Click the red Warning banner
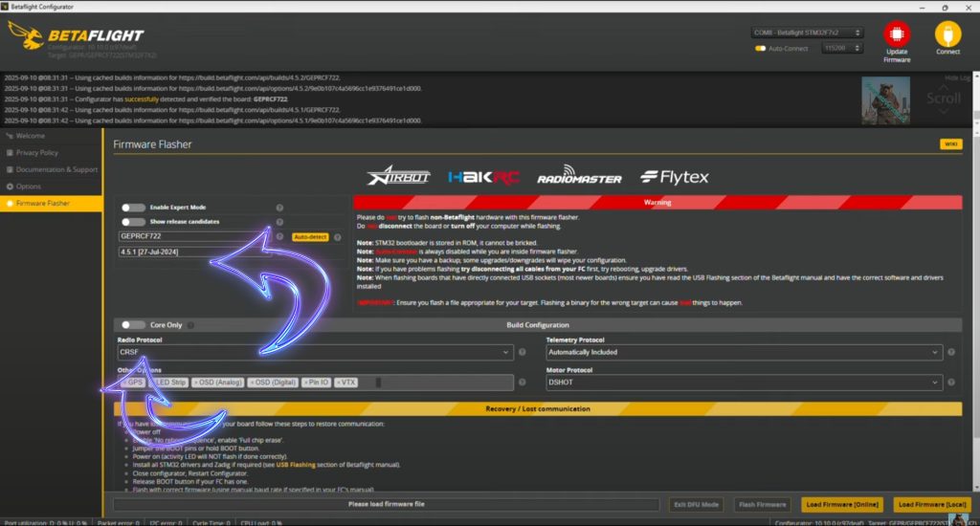The image size is (980, 526). tap(657, 202)
